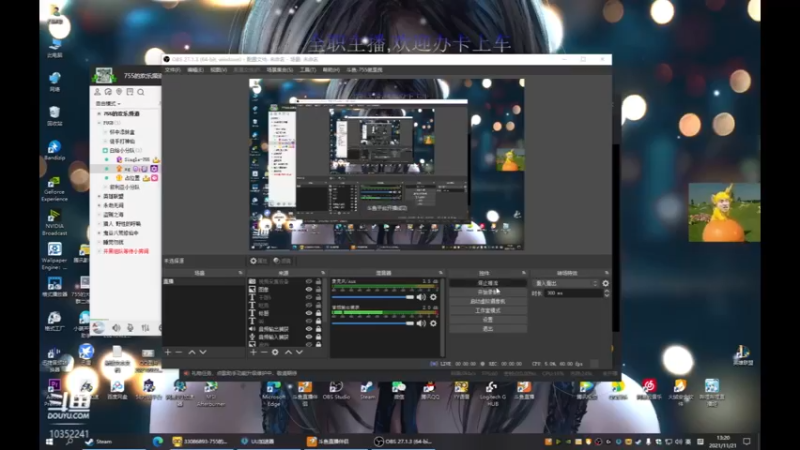800x450 pixels.
Task: Open the Logitech G HUB desktop icon
Action: pyautogui.click(x=492, y=394)
